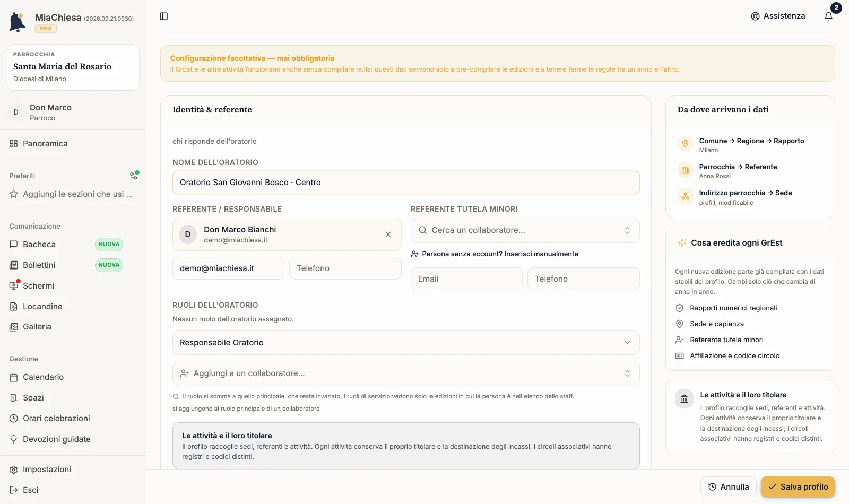849x504 pixels.
Task: Click the Nome dell'oratorio text field
Action: tap(406, 183)
